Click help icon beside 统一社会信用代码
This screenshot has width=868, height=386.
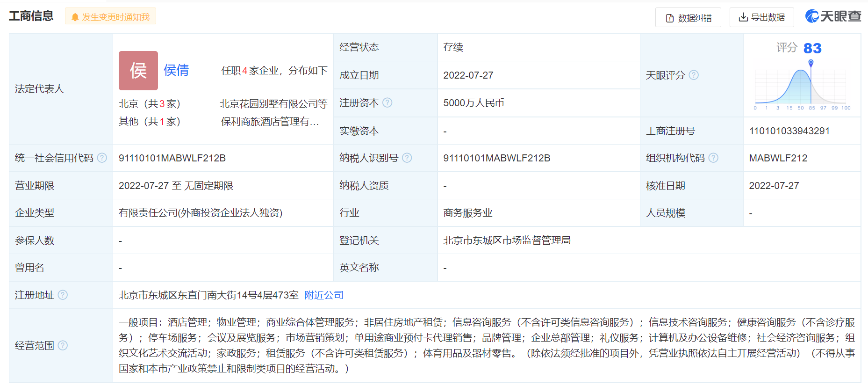[x=102, y=158]
